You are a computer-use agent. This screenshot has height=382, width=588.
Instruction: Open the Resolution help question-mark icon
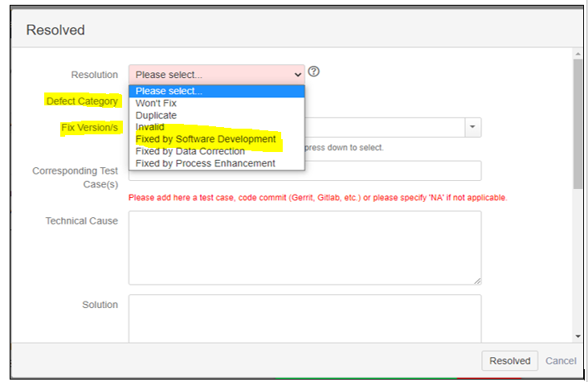(x=313, y=72)
